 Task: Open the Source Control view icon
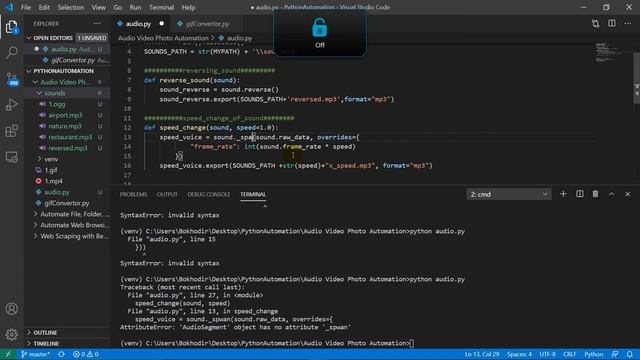coord(12,79)
